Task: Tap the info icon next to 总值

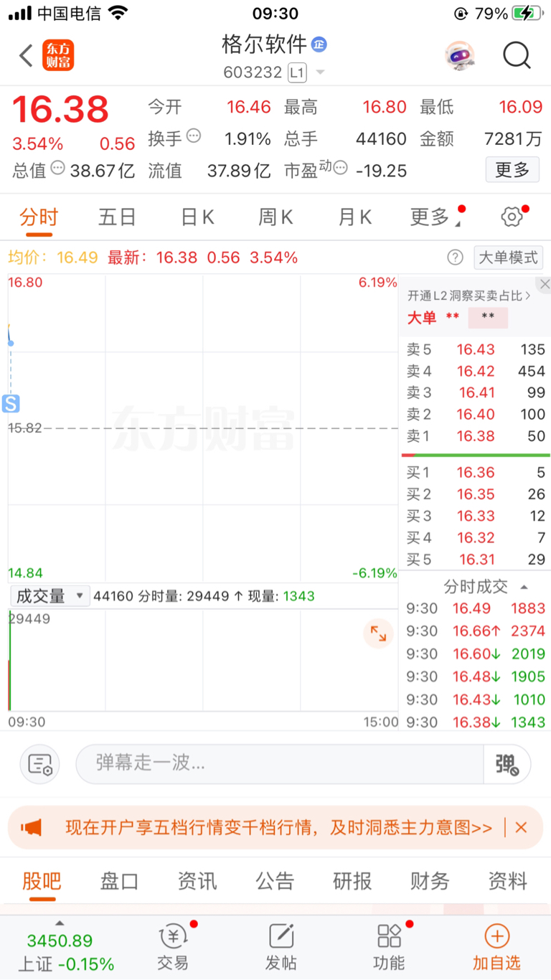Action: 57,168
